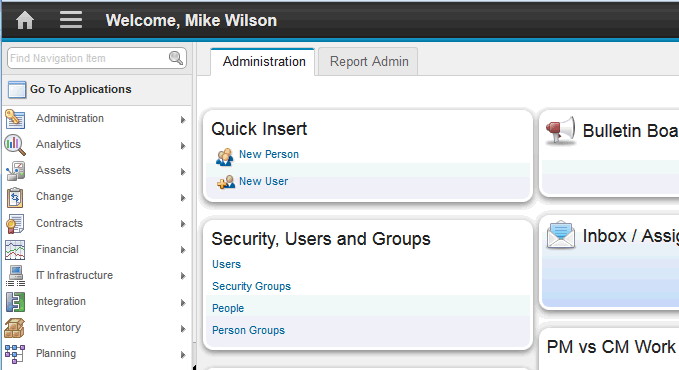Viewport: 679px width, 370px height.
Task: Click the New Person icon
Action: coord(225,156)
